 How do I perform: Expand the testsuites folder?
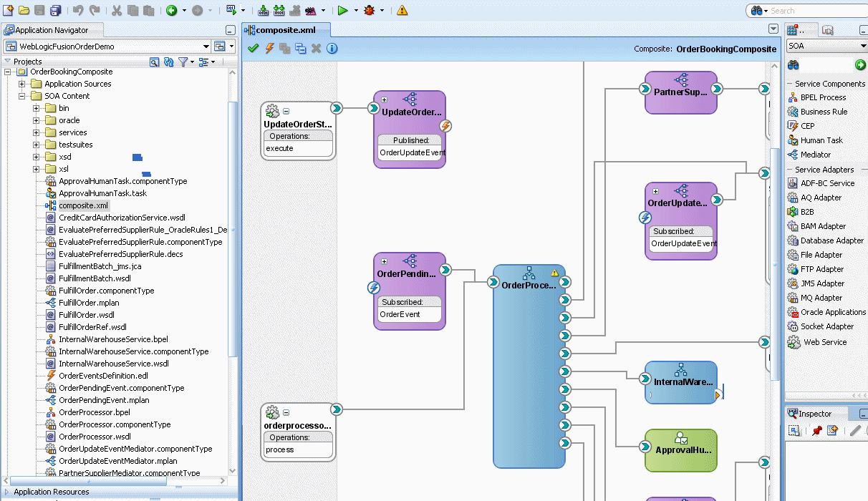[36, 145]
